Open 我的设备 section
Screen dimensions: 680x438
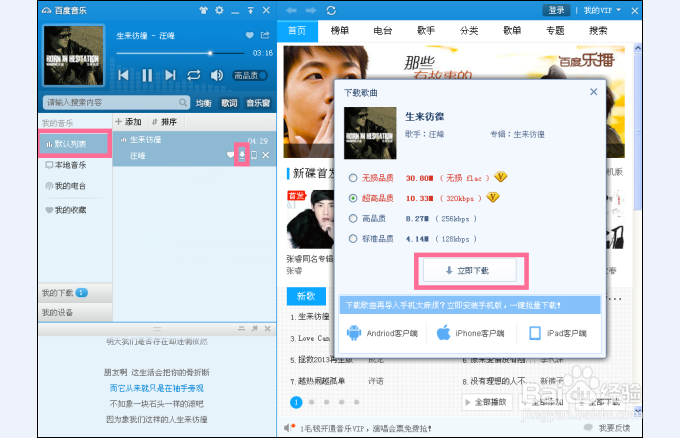tap(75, 313)
